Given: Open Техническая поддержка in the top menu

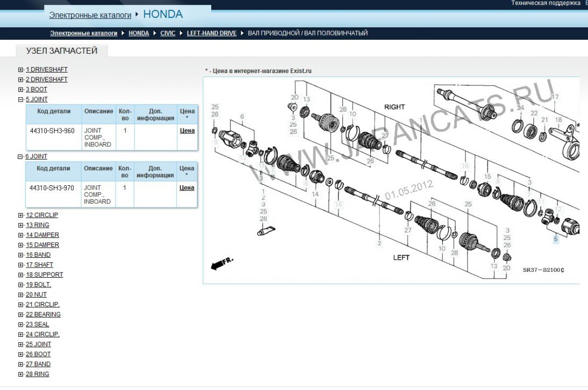Looking at the screenshot, I should (x=546, y=3).
